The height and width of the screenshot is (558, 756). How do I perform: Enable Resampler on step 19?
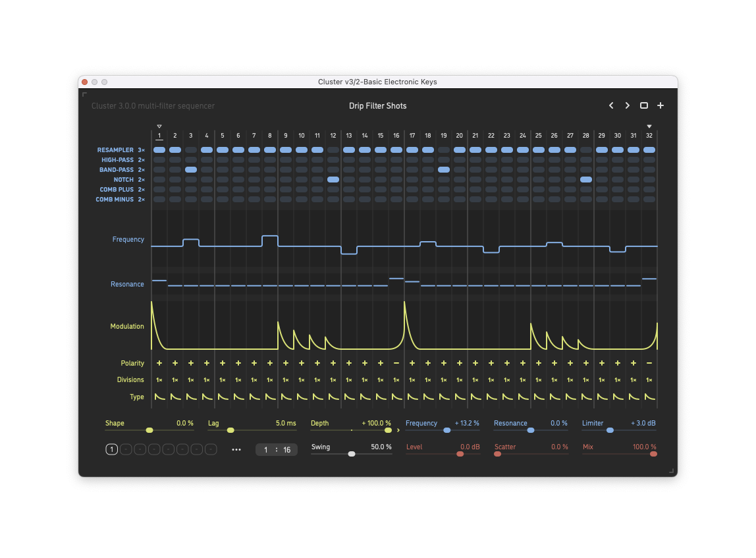(x=444, y=150)
